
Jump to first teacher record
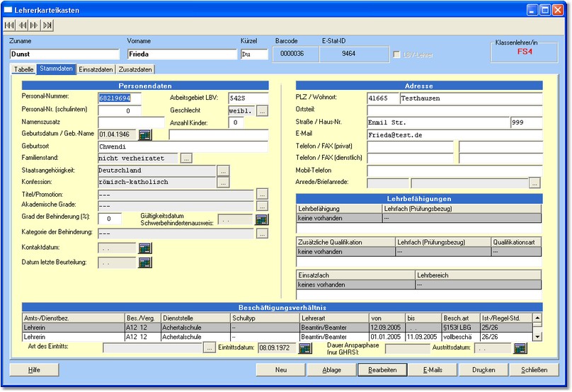pyautogui.click(x=9, y=25)
